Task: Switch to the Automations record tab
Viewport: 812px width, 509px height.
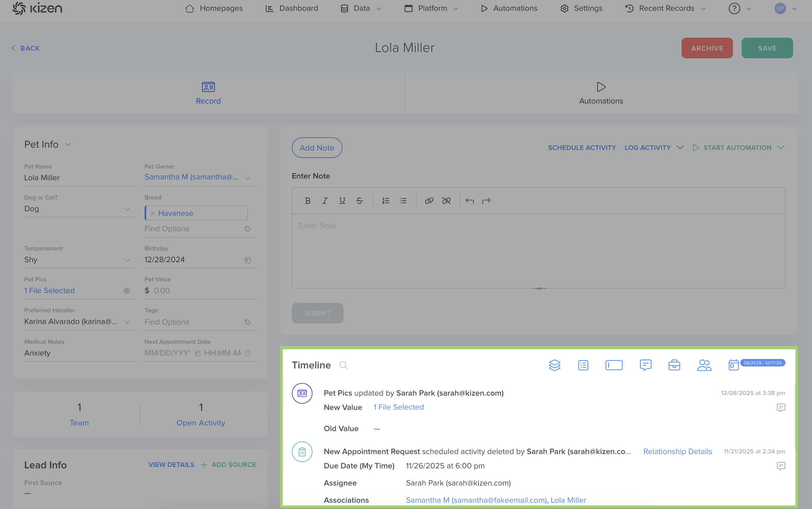Action: pos(601,94)
